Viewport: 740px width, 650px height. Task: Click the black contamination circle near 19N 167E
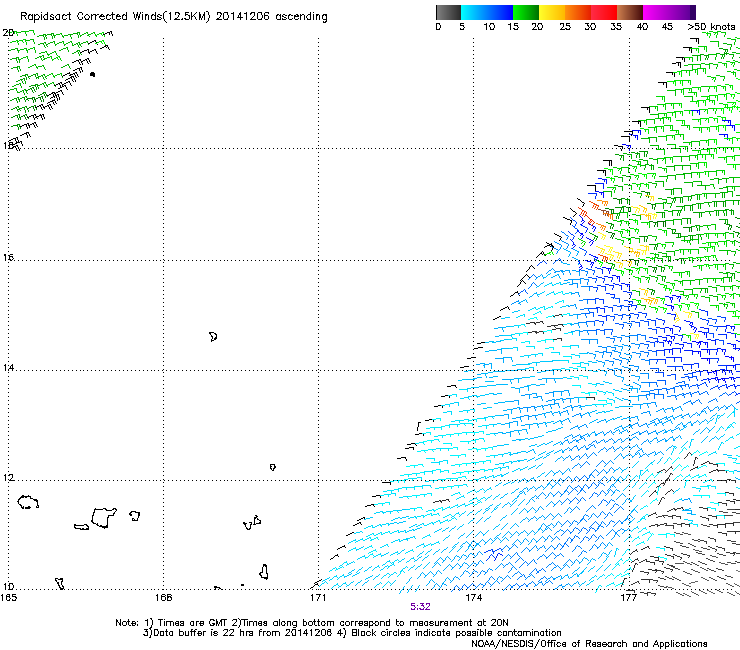coord(92,74)
